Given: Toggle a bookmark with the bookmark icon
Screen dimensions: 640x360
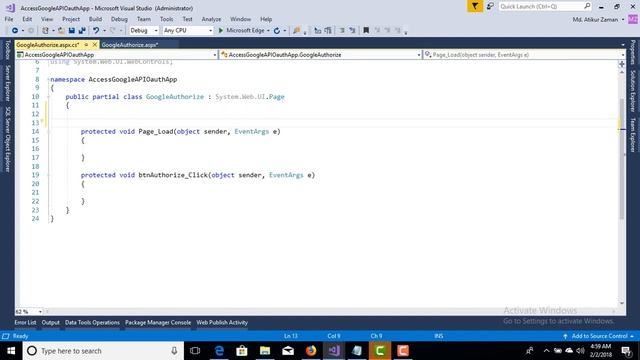Looking at the screenshot, I should click(x=366, y=31).
